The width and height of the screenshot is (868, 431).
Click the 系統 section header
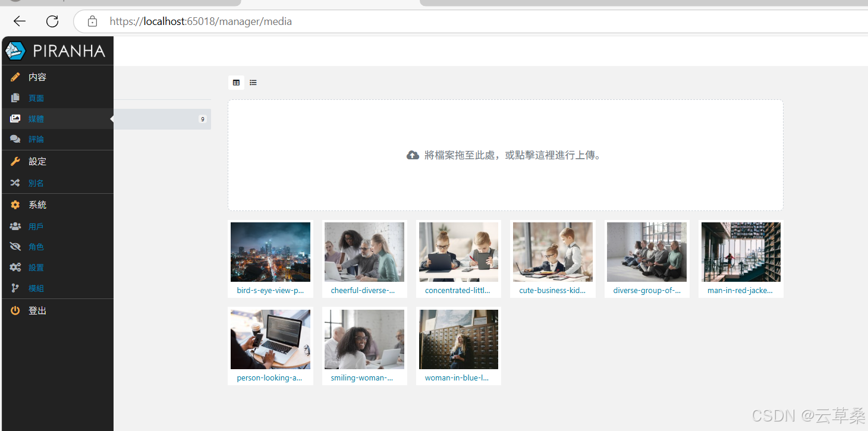pos(37,205)
